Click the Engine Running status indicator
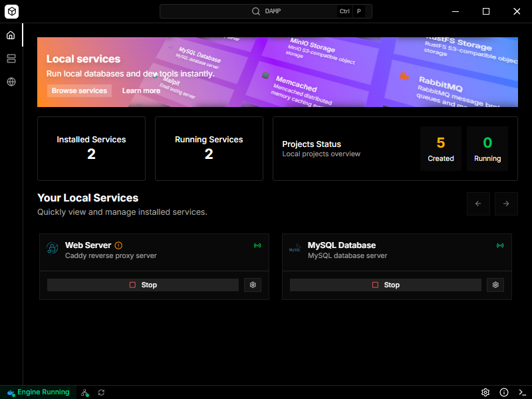The width and height of the screenshot is (532, 399). click(38, 392)
